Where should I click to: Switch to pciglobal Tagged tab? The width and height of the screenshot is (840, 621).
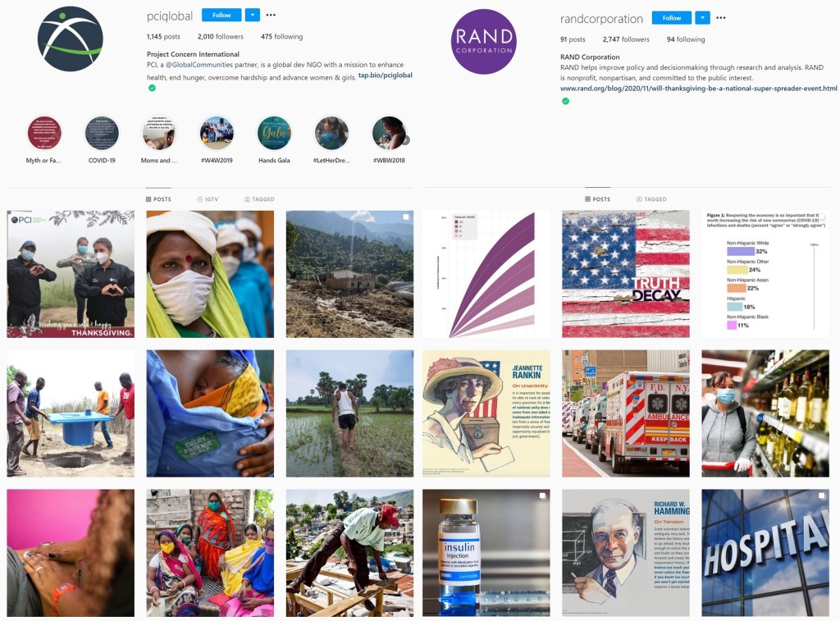(x=259, y=199)
